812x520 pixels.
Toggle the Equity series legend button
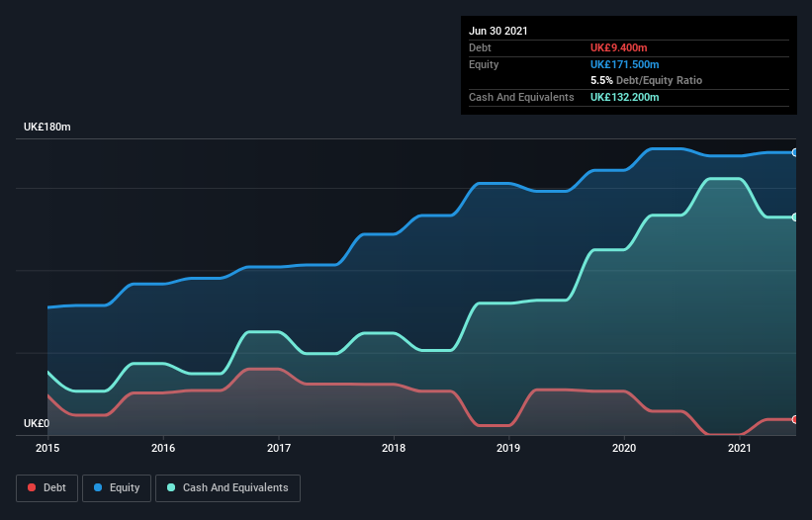(x=117, y=488)
